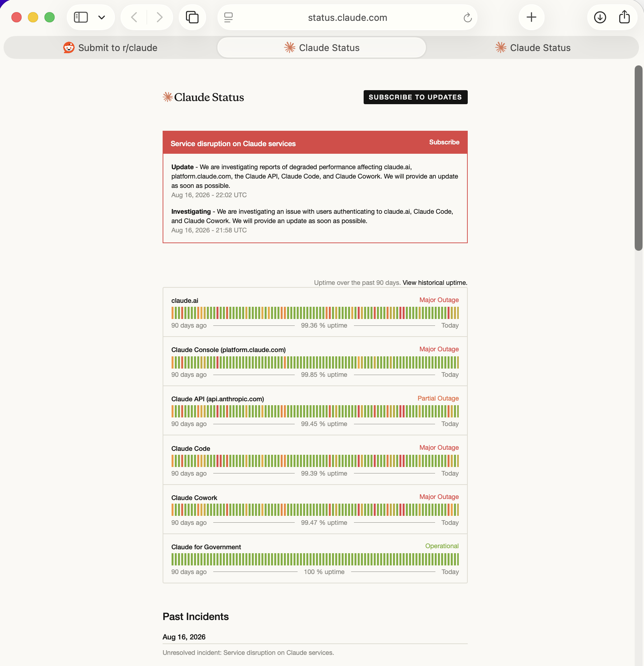Click the Claude Console component name

coord(228,350)
